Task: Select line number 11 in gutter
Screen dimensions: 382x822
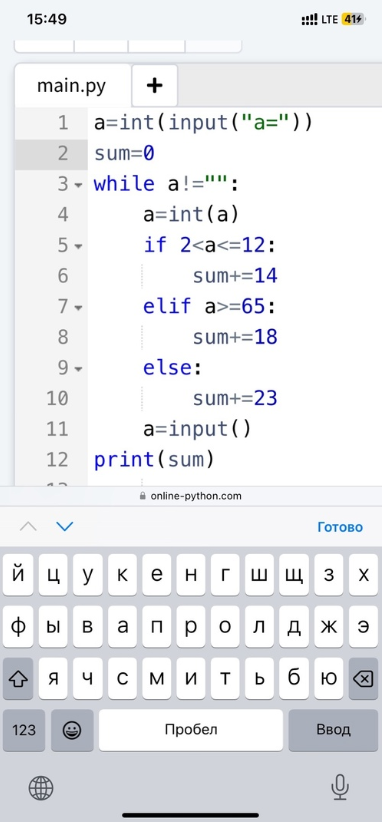Action: [x=57, y=429]
